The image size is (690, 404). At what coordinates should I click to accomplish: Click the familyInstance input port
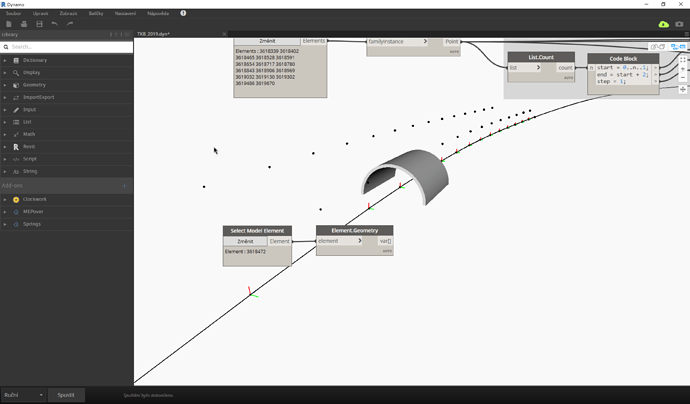397,41
